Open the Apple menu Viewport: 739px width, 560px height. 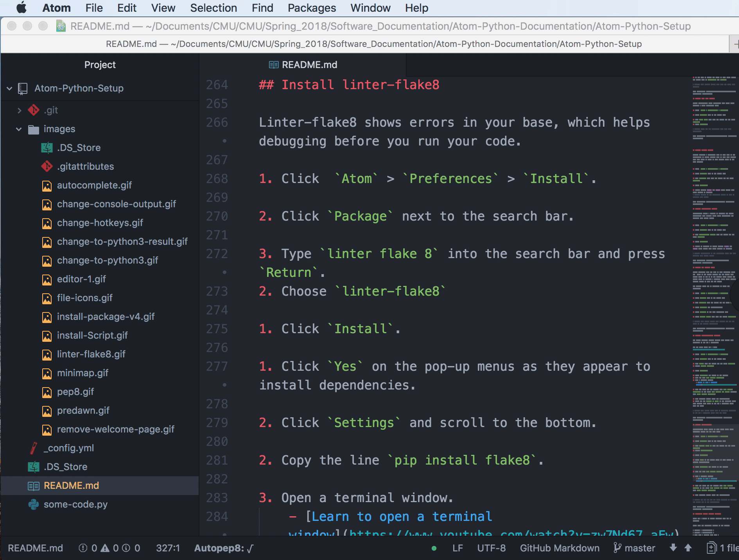coord(22,8)
